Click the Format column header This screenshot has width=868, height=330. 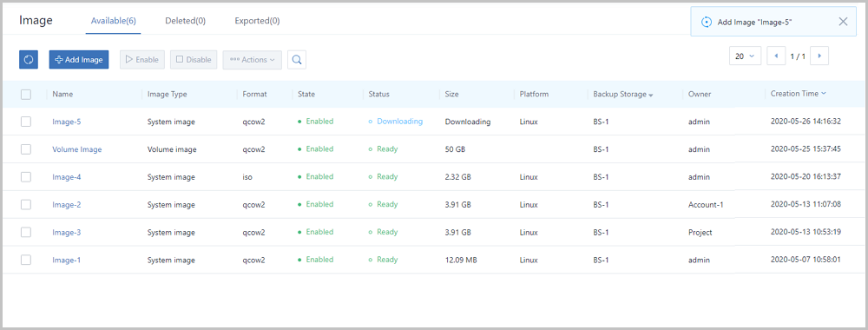tap(254, 94)
